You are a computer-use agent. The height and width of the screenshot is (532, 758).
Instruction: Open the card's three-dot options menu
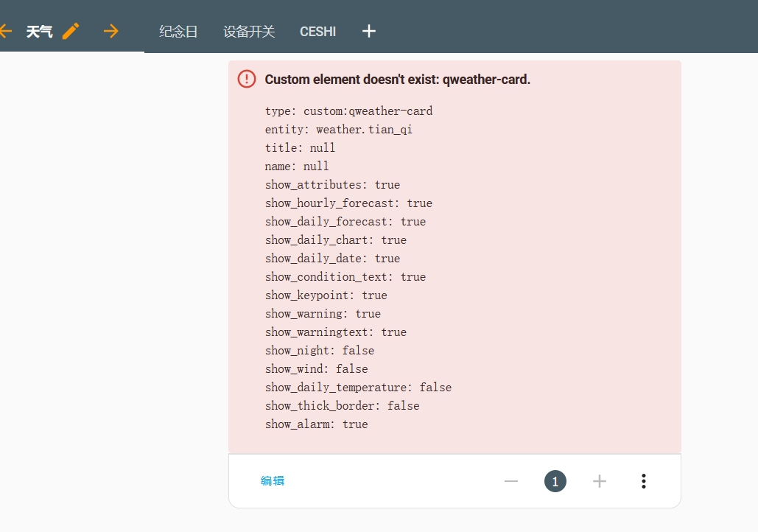click(x=644, y=481)
